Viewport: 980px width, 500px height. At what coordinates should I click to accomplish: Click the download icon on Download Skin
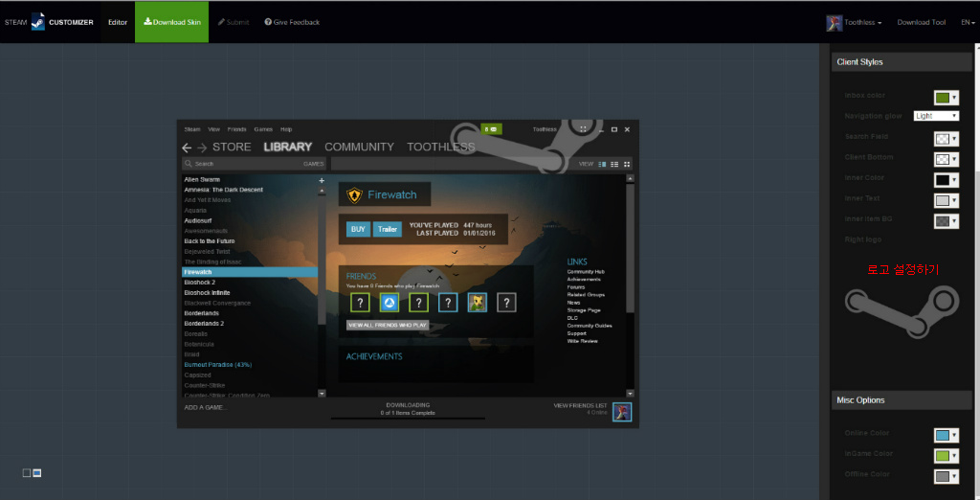tap(147, 22)
